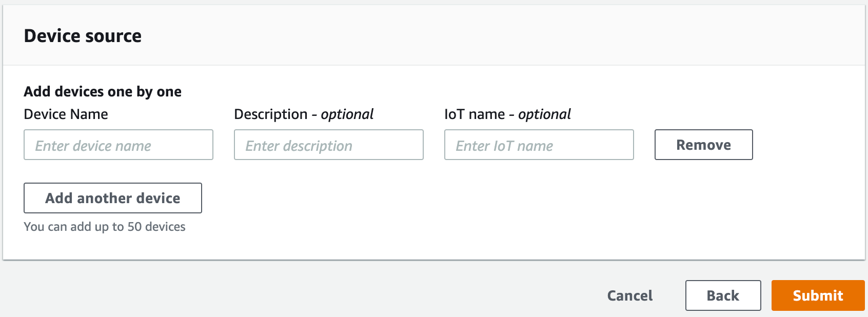This screenshot has height=317, width=868.
Task: Activate the device name text box
Action: pos(118,145)
